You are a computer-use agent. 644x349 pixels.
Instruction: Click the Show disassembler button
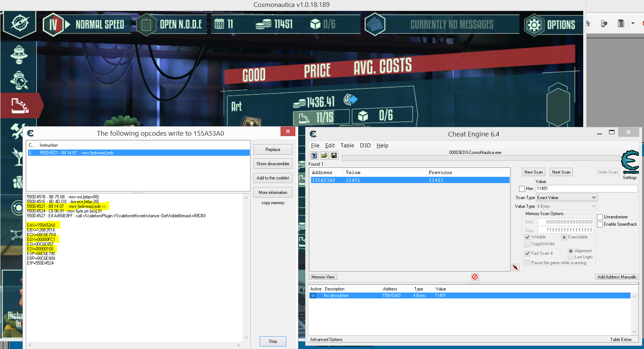click(x=273, y=164)
